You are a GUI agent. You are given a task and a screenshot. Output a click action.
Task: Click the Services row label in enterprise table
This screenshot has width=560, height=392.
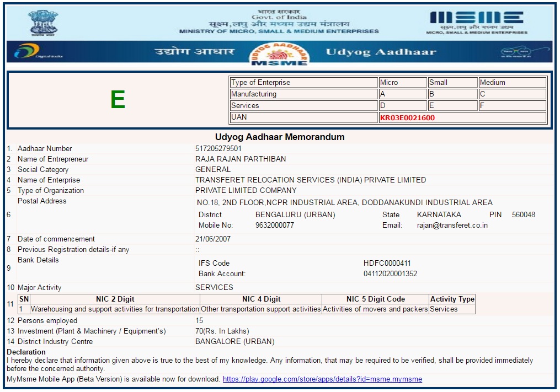pos(303,106)
